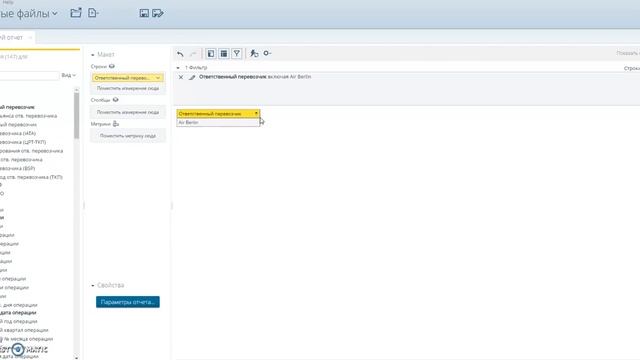Image resolution: width=640 pixels, height=360 pixels.
Task: Click the field list vertical scrollbar
Action: tap(76, 116)
